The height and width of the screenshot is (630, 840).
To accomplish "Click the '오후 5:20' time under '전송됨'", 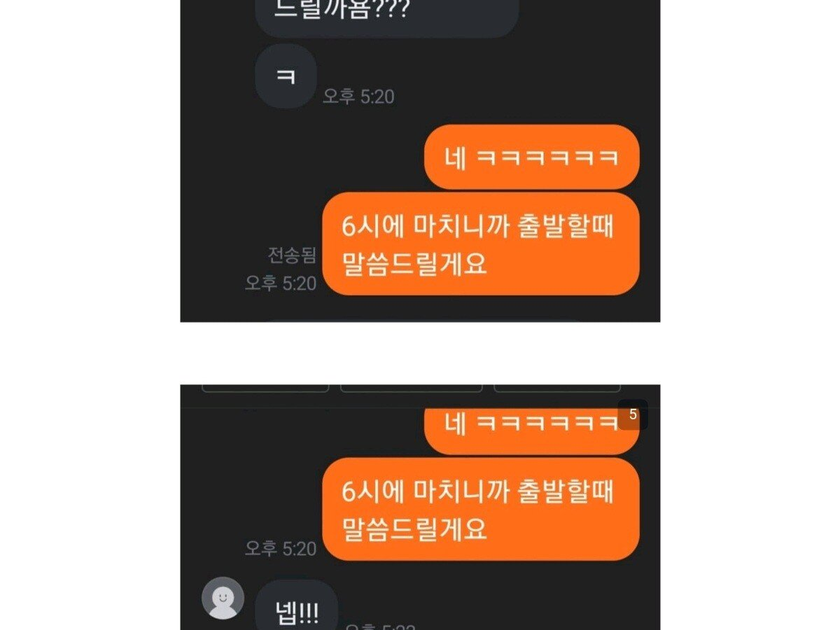I will point(281,283).
